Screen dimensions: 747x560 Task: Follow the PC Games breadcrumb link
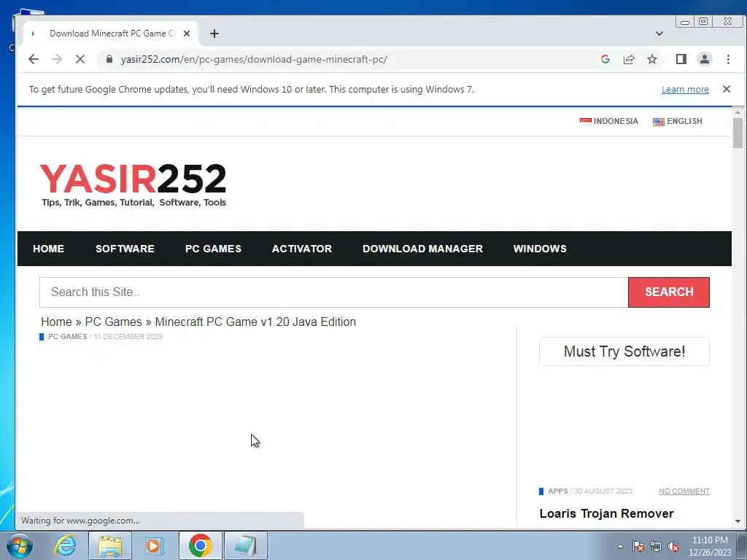tap(113, 322)
